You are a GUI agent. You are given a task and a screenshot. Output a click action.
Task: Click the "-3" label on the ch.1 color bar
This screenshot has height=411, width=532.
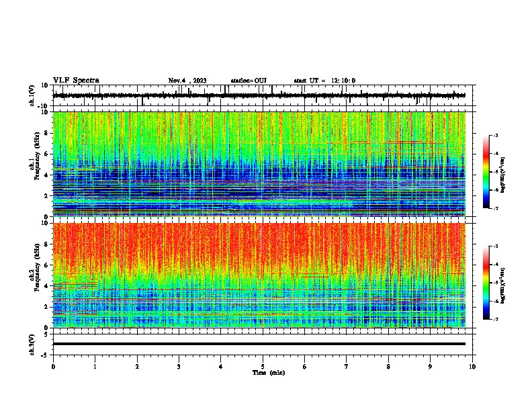[496, 135]
